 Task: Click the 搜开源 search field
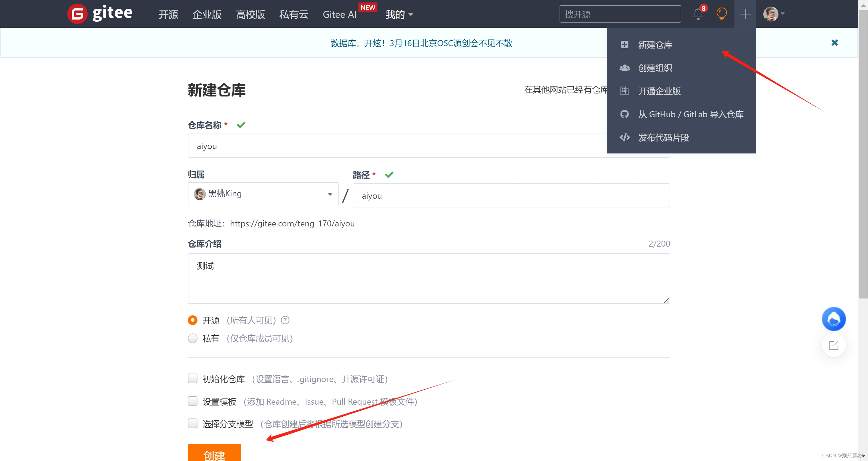coord(620,14)
